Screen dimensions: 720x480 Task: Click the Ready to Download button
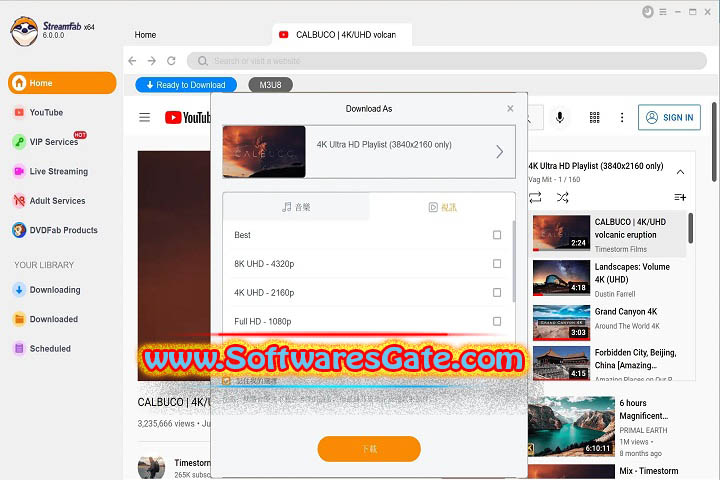186,85
